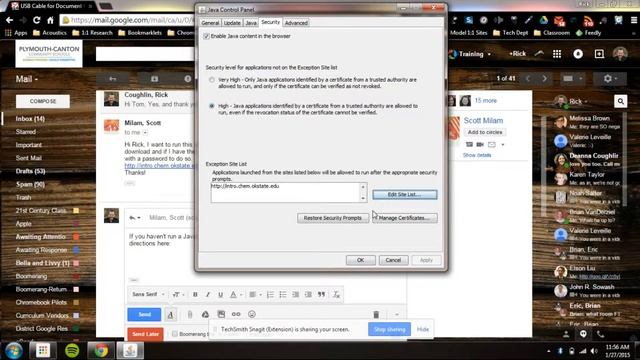Click the Exception Site List scroll down arrow

pos(363,198)
